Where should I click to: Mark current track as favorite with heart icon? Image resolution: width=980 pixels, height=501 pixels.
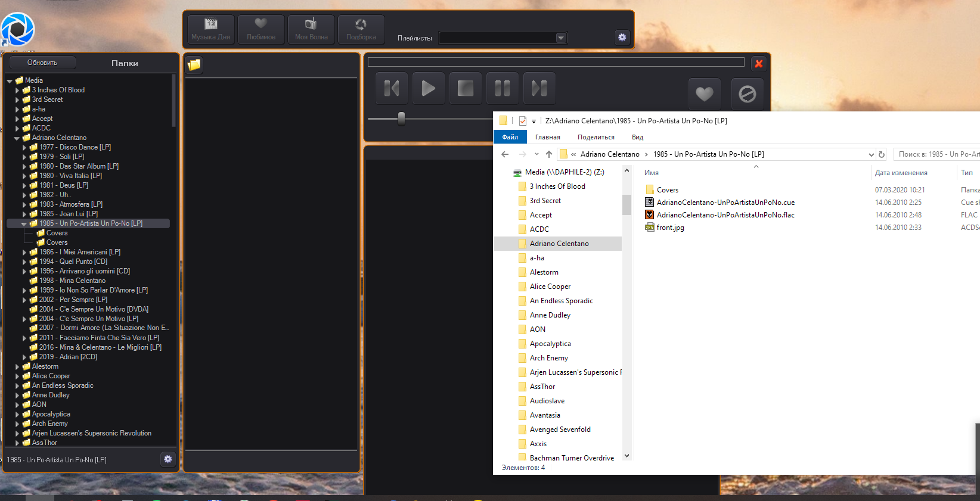tap(705, 94)
